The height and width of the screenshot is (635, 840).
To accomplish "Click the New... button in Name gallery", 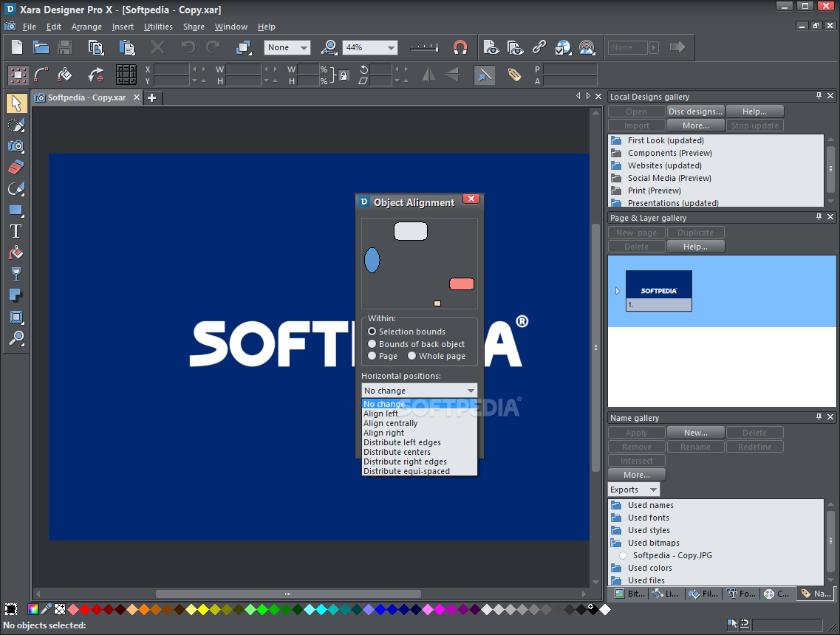I will 695,433.
